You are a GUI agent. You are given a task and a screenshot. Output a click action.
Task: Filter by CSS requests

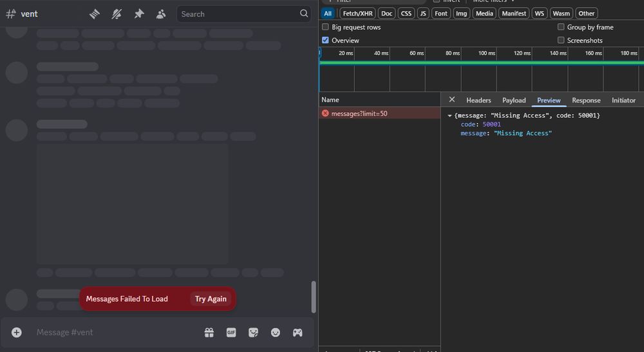point(406,13)
